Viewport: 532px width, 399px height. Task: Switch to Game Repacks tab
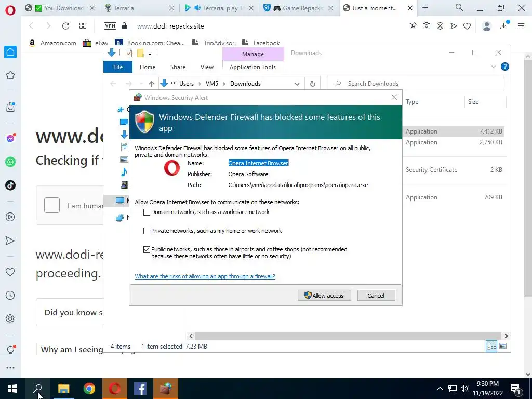click(x=298, y=8)
